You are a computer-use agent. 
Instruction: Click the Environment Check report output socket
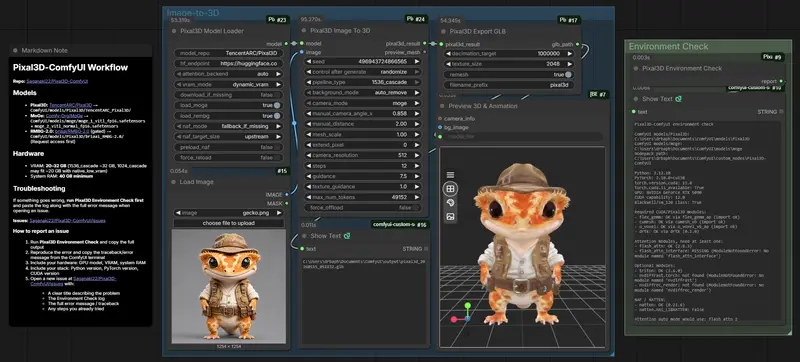[x=781, y=81]
